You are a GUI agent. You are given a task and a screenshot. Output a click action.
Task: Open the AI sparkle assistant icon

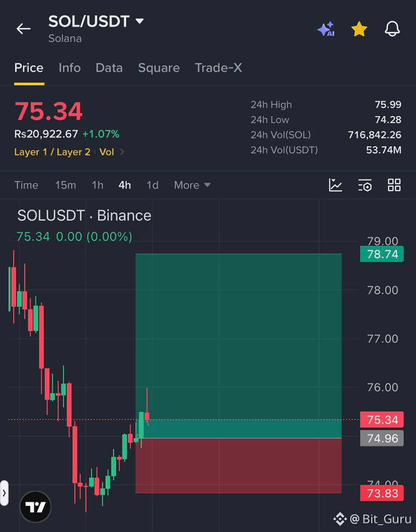(x=326, y=29)
